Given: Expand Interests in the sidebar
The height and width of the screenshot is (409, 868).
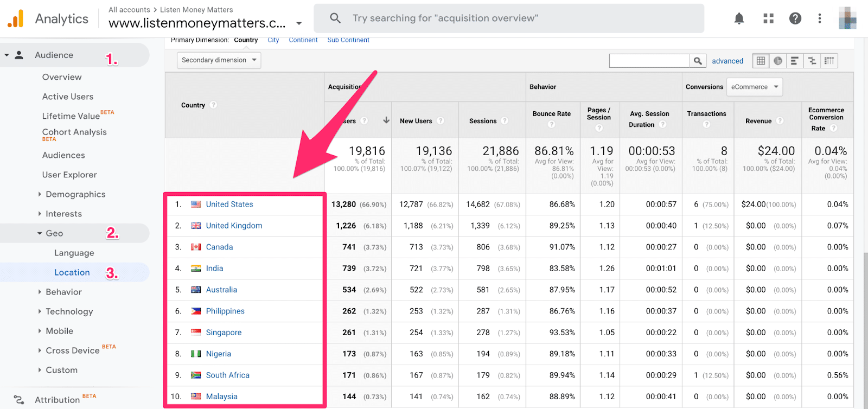Looking at the screenshot, I should click(40, 214).
